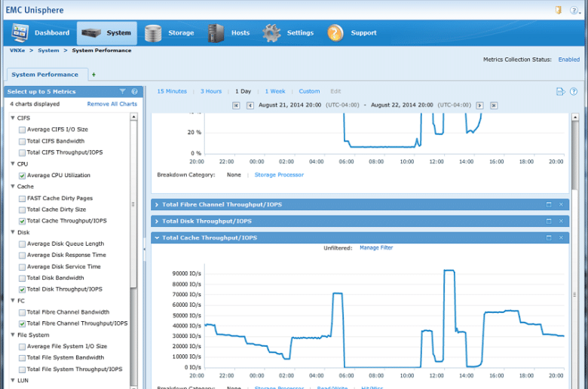Uncheck Total Fibre Channel Throughput/IOPS metric
The image size is (588, 389).
coord(22,323)
